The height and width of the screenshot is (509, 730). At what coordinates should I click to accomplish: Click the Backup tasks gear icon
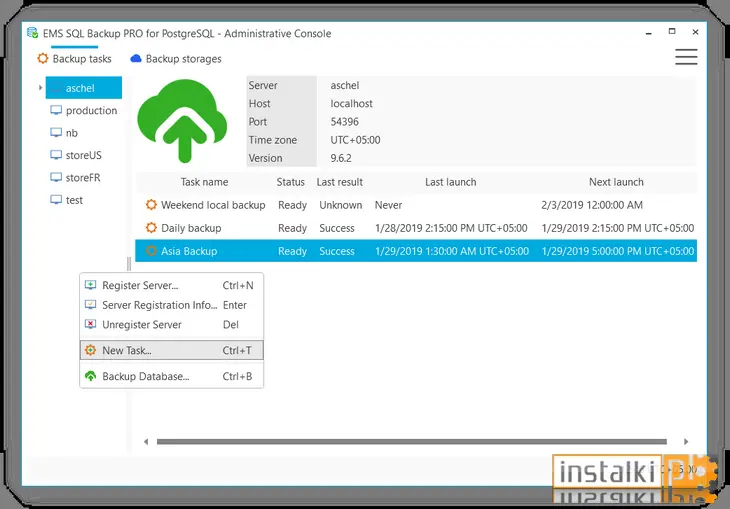(x=43, y=59)
